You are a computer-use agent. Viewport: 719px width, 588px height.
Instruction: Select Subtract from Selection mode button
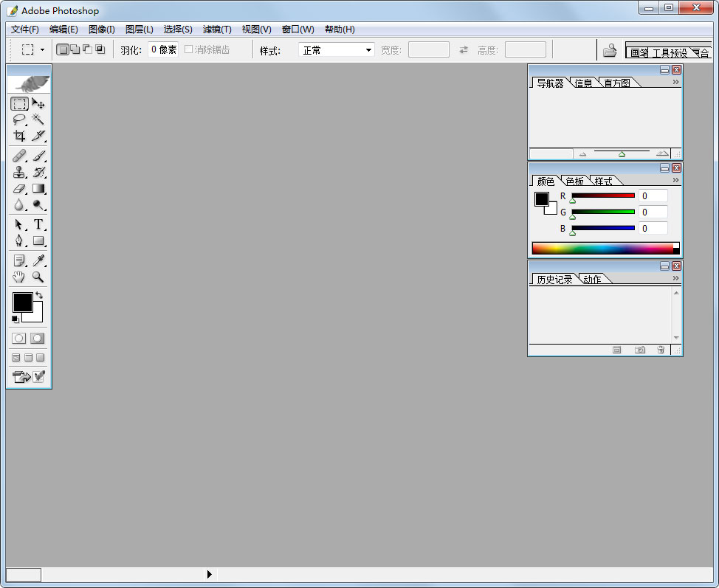(x=87, y=49)
